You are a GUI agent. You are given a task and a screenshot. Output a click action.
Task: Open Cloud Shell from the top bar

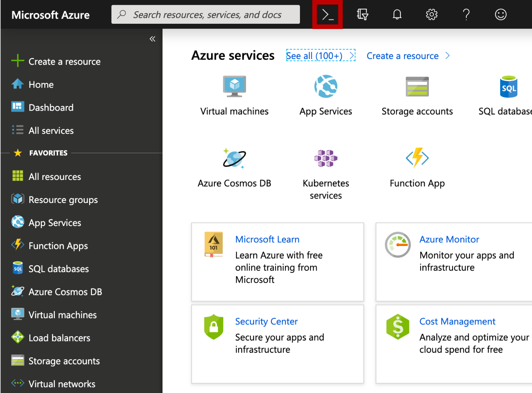click(328, 15)
